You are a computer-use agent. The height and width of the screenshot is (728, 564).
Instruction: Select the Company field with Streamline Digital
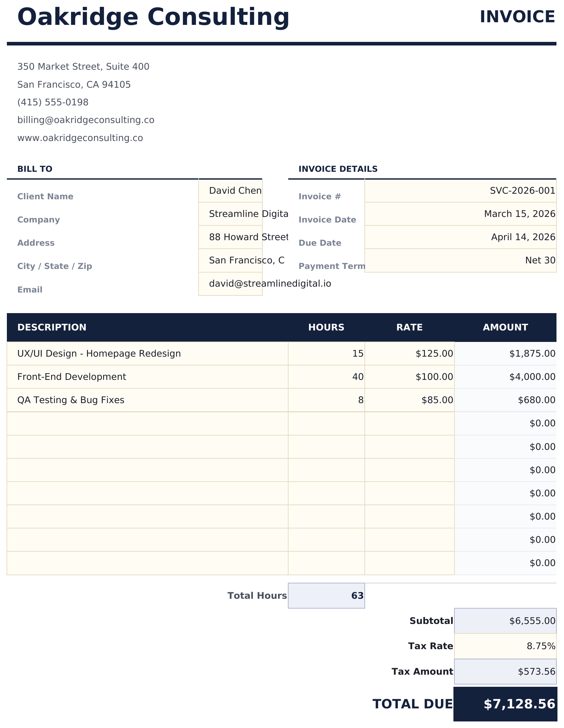point(230,214)
